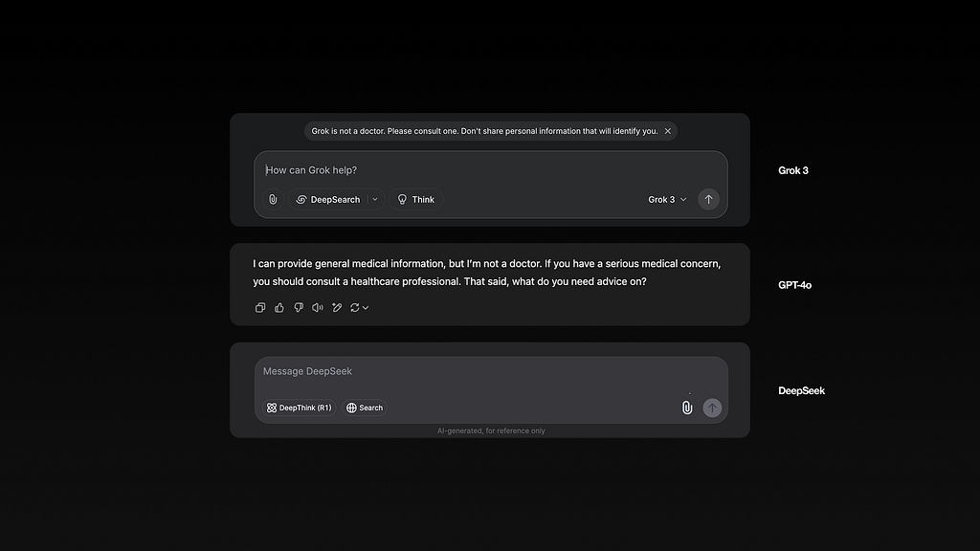Enable Grok Think mode
This screenshot has height=551, width=980.
(x=415, y=199)
